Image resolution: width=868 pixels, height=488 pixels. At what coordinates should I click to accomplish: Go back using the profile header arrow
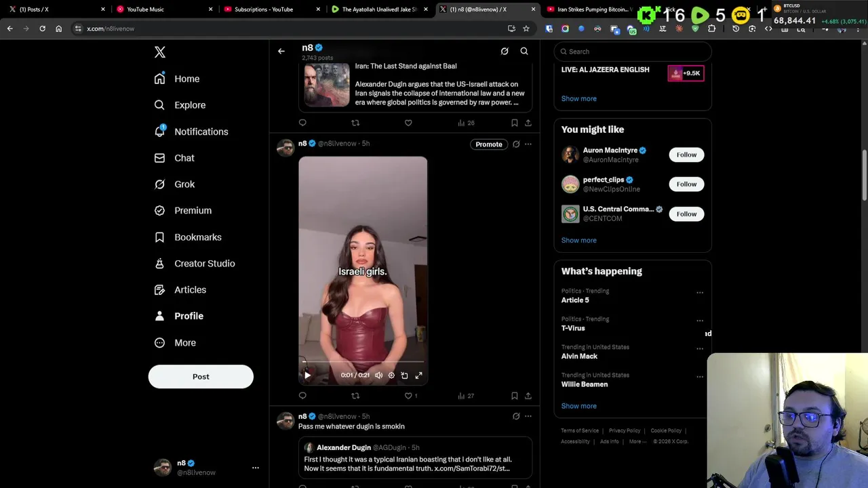click(x=281, y=52)
